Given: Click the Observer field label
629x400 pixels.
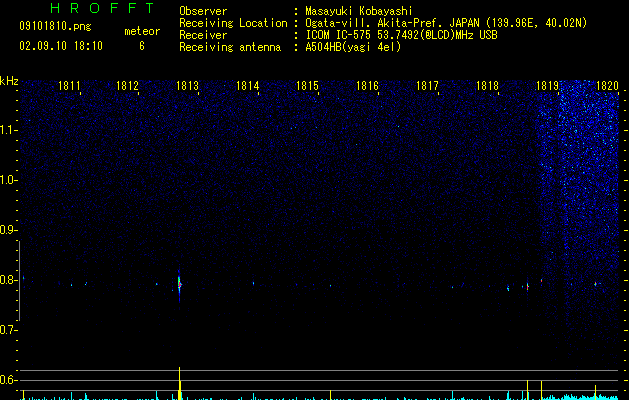Looking at the screenshot, I should (x=203, y=11).
